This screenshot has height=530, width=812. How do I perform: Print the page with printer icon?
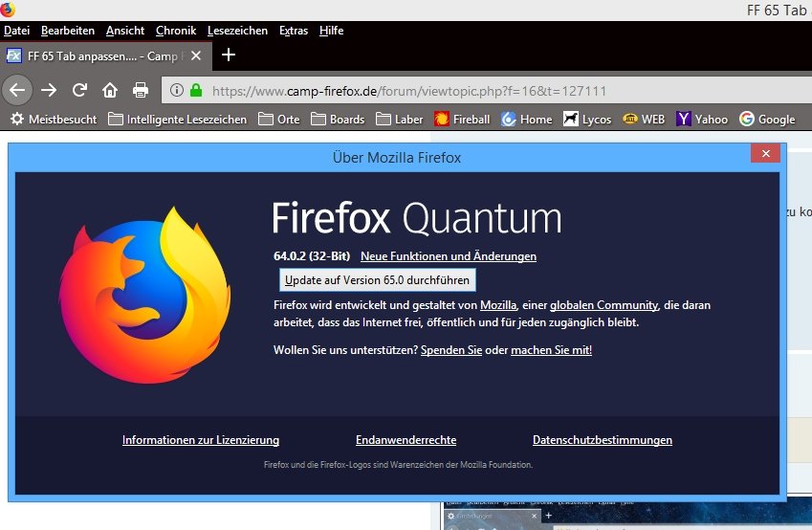[141, 91]
